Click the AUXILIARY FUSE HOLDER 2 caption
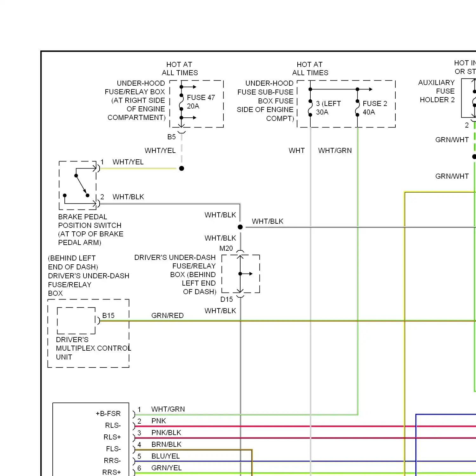This screenshot has height=476, width=476. [437, 91]
